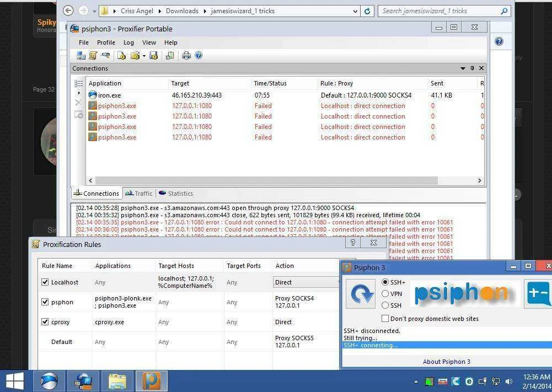This screenshot has width=552, height=392.
Task: Click the connections horizontal scrollbar
Action: [x=266, y=180]
